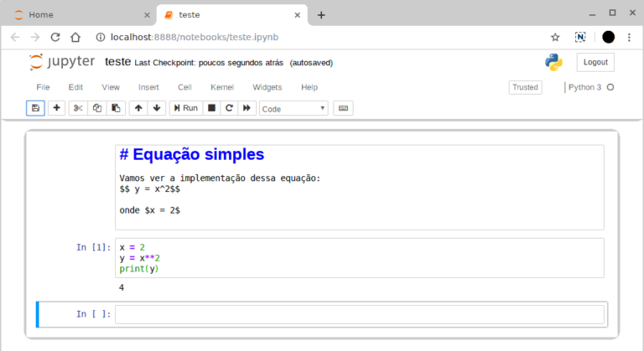Click into the empty code cell
644x351 pixels.
(359, 314)
